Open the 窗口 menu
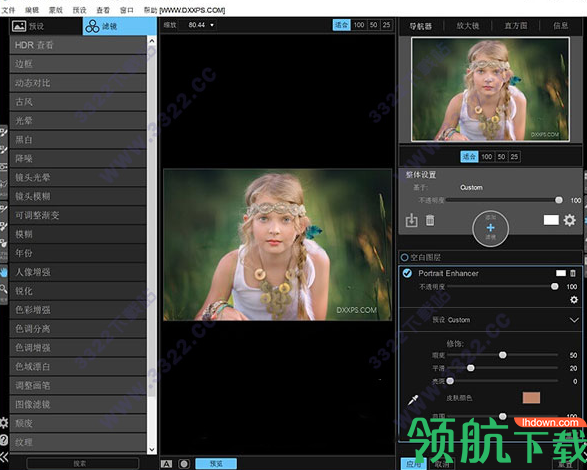 [x=127, y=10]
